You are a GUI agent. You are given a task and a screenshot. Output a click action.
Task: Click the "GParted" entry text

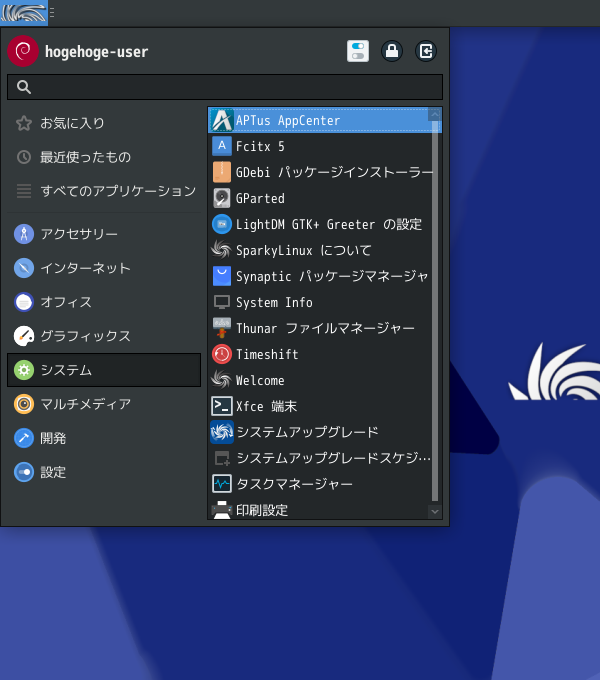pyautogui.click(x=260, y=199)
